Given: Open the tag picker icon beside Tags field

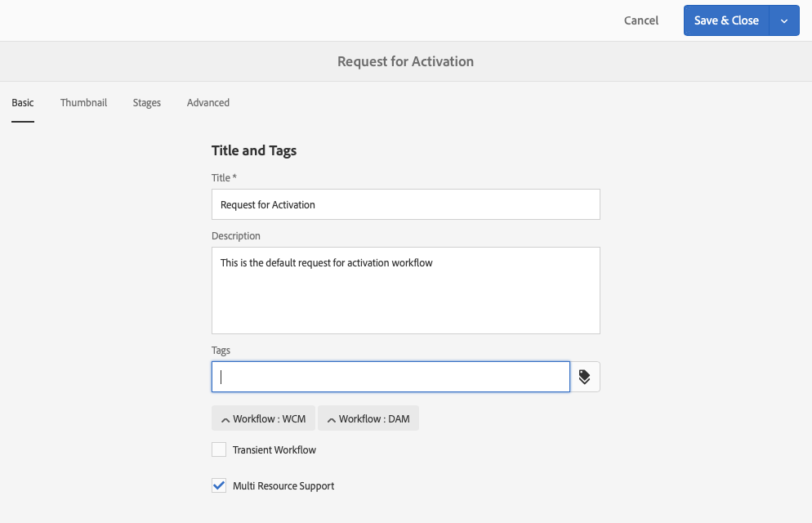Looking at the screenshot, I should [585, 377].
